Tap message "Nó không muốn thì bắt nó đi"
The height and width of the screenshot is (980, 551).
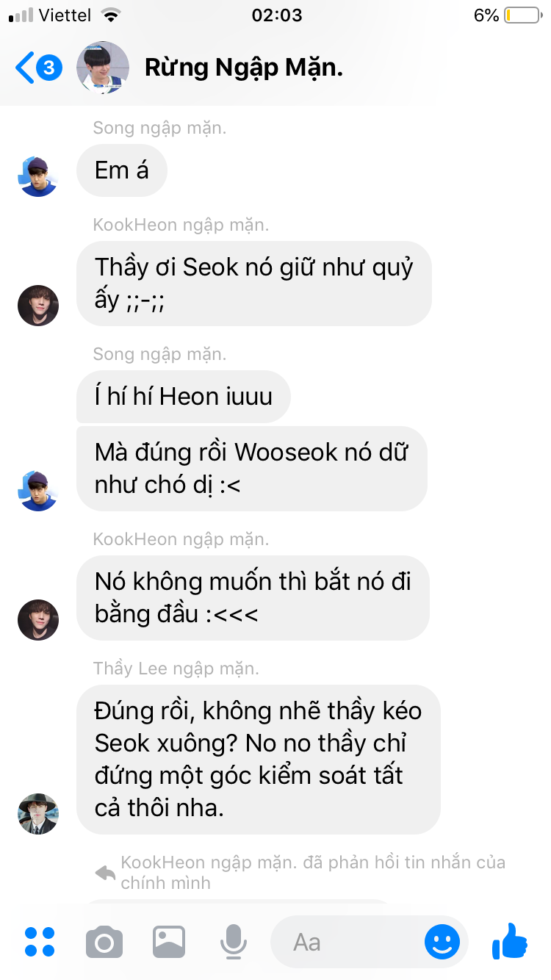[x=253, y=598]
